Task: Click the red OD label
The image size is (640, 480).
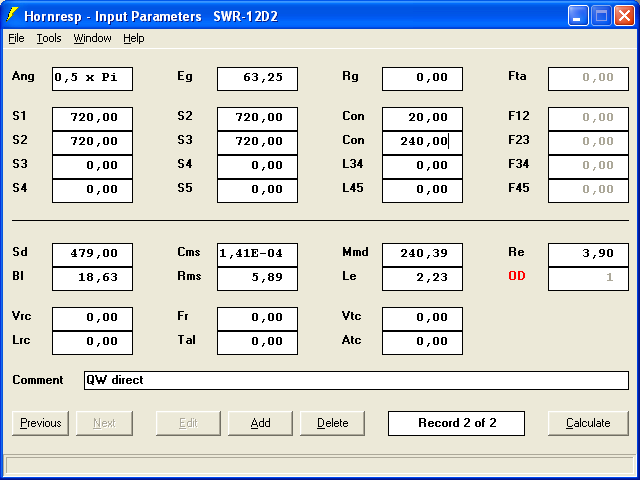Action: coord(517,276)
